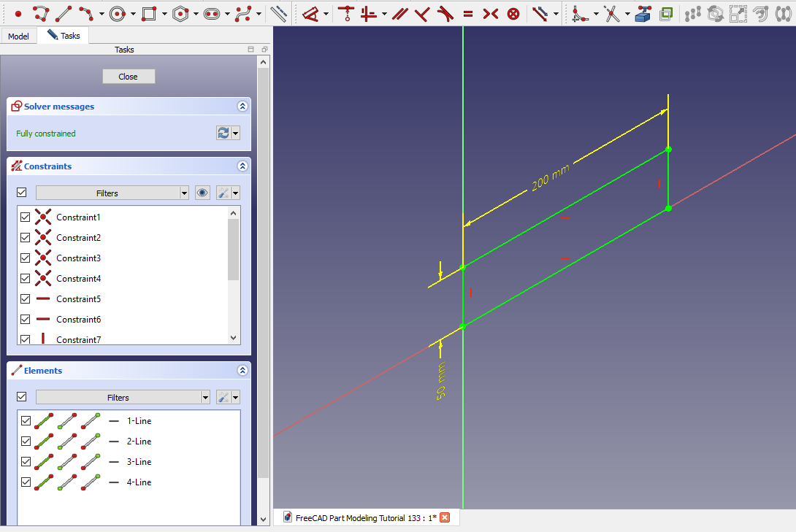796x532 pixels.
Task: Toggle visibility eye icon in Constraints panel
Action: coord(203,193)
